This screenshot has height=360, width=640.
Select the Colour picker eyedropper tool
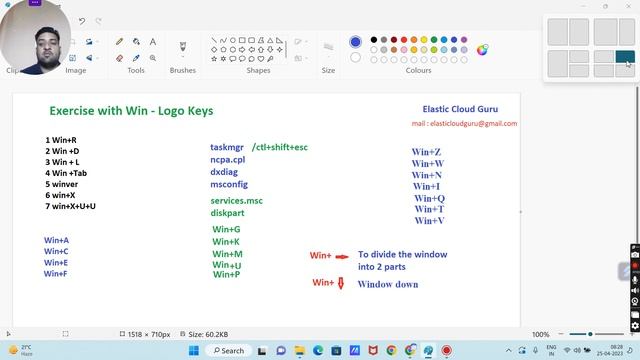click(136, 58)
